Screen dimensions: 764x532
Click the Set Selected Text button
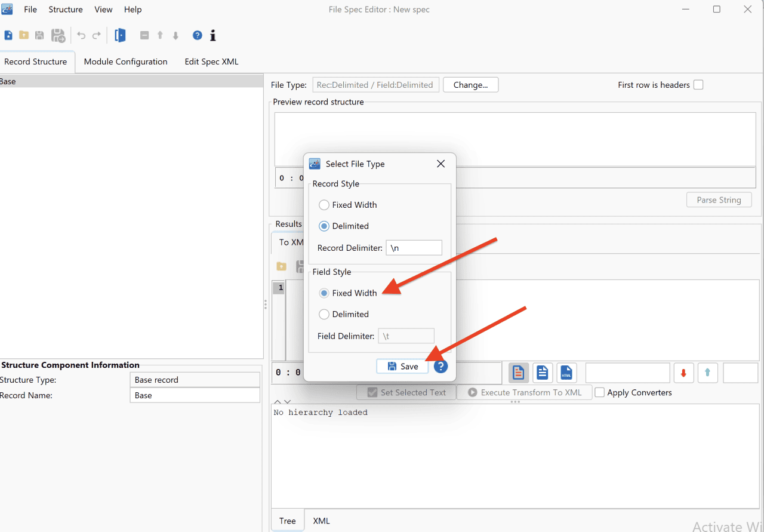pos(406,392)
